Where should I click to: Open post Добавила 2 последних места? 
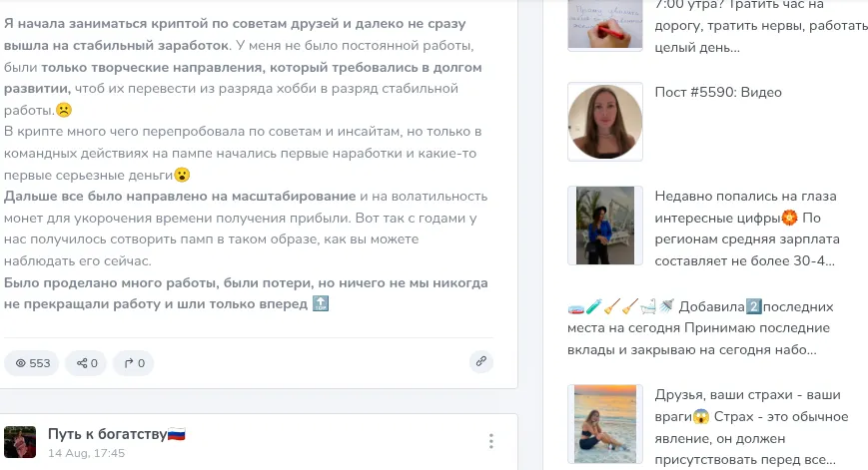click(x=700, y=328)
